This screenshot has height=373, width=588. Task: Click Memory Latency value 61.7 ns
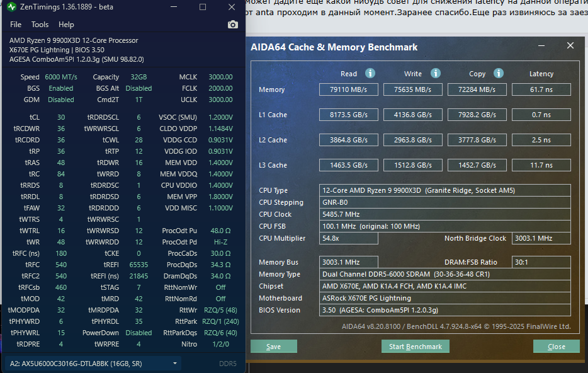click(x=541, y=89)
